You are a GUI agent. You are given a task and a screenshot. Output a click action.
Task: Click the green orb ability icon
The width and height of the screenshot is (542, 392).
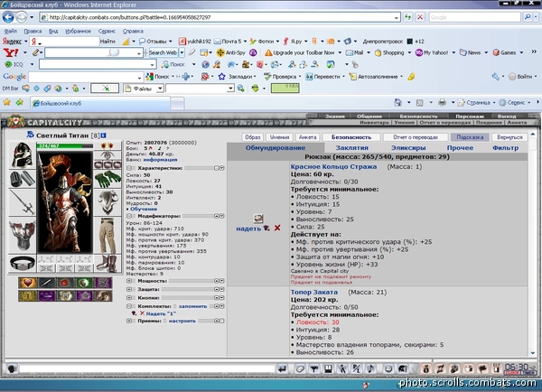click(x=84, y=283)
